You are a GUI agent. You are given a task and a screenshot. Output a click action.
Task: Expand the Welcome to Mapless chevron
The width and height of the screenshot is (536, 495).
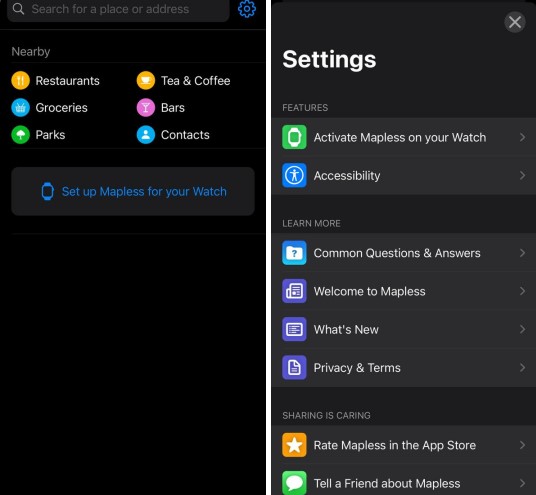[522, 291]
